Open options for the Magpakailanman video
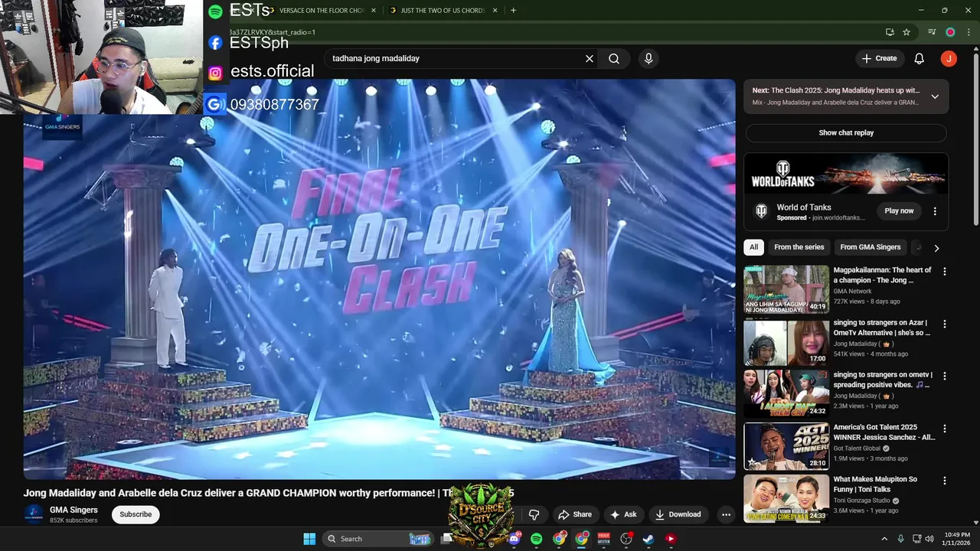 (x=944, y=272)
